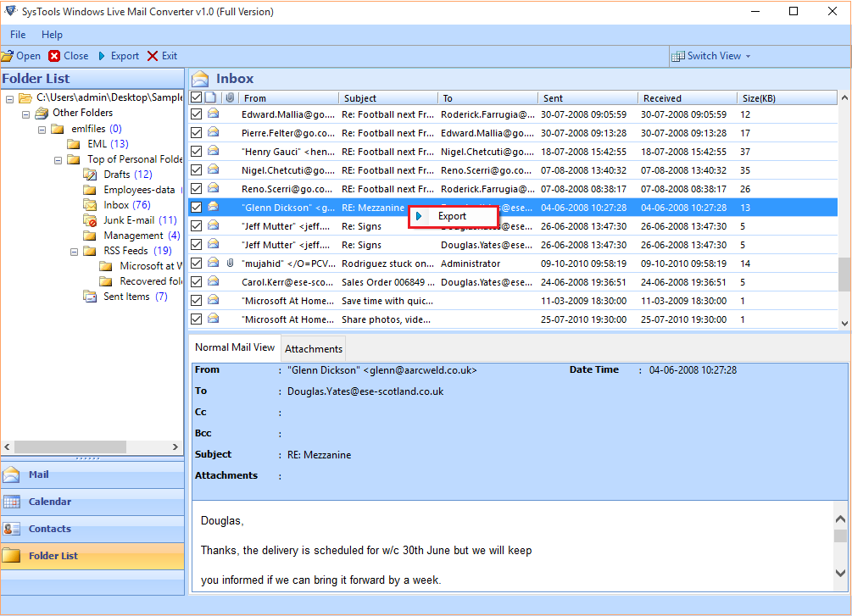Click the Sent Items folder icon

[x=90, y=296]
